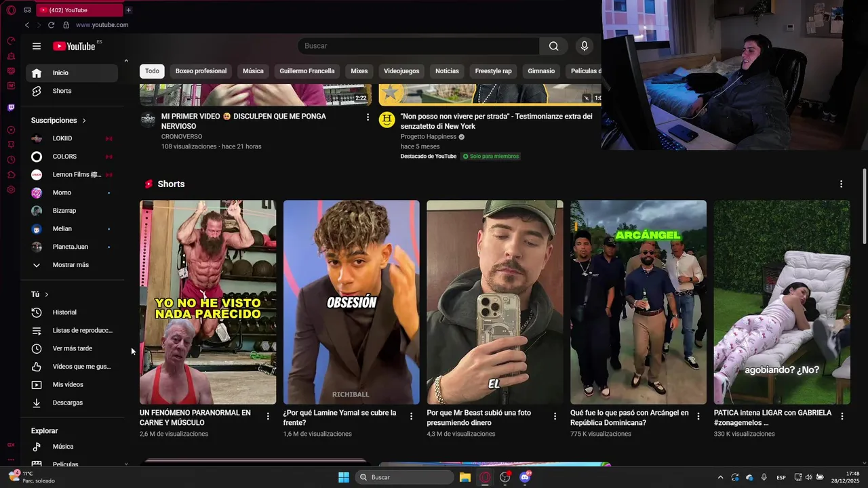
Task: Open Mr Beast phone mirror short thumbnail
Action: (495, 302)
